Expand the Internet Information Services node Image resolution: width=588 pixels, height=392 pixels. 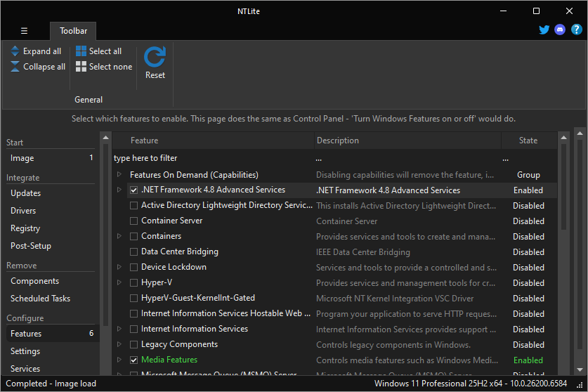click(119, 329)
